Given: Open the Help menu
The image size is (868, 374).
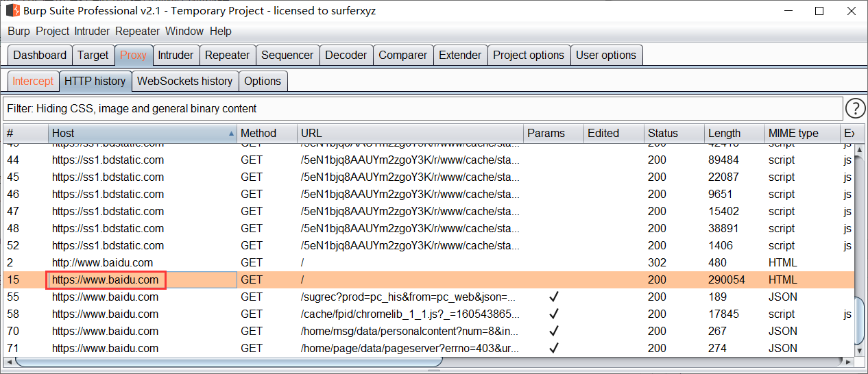Looking at the screenshot, I should (221, 31).
